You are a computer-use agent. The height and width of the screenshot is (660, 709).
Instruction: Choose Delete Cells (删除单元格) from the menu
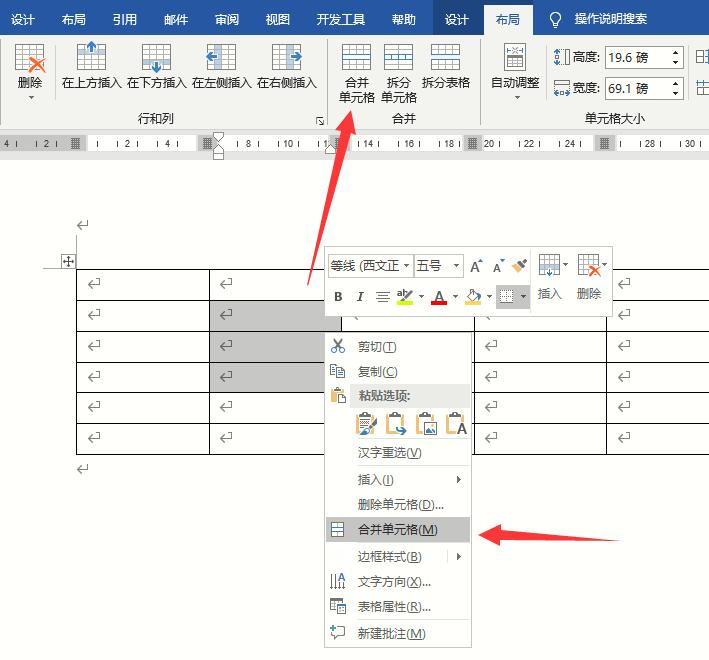tap(398, 504)
